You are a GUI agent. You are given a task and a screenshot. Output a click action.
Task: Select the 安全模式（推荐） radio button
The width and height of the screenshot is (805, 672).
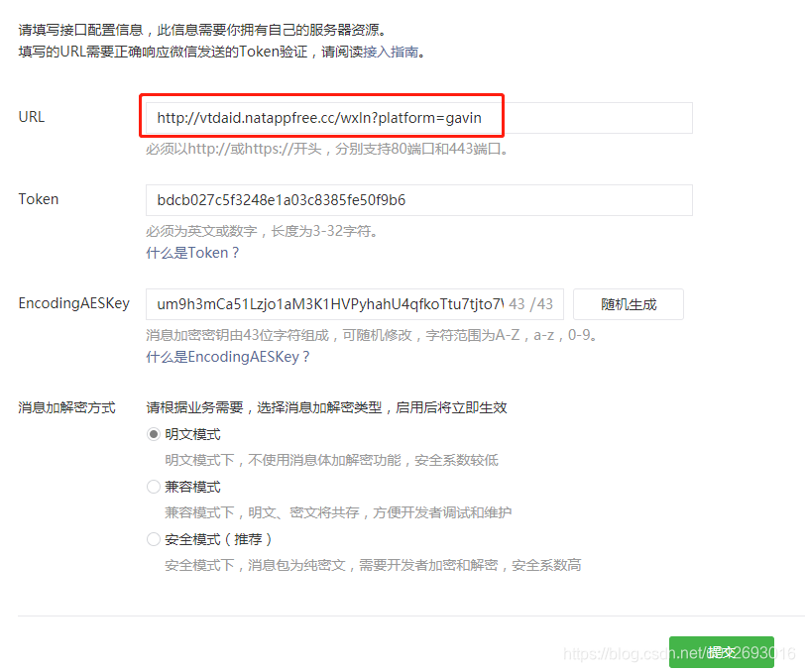[x=154, y=539]
